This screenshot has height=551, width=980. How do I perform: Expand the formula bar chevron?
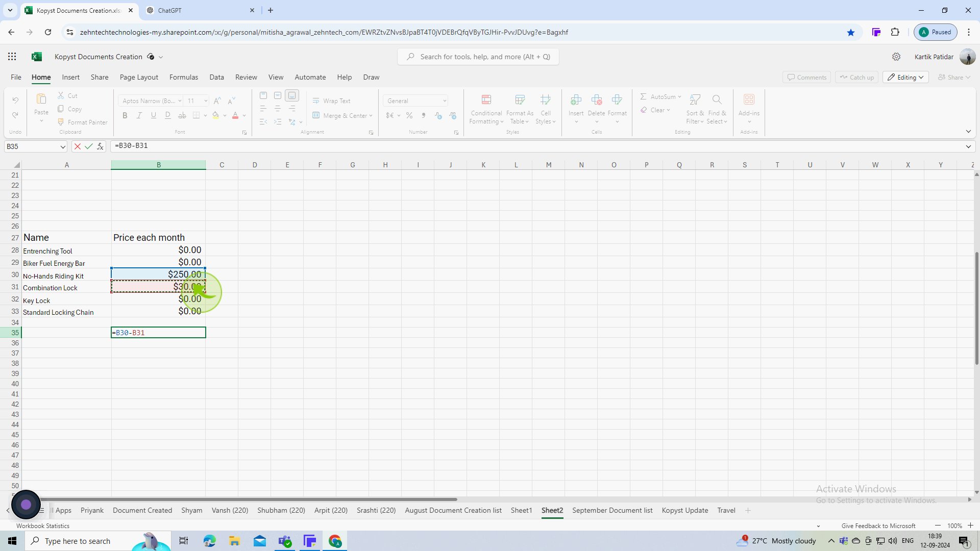[x=968, y=146]
